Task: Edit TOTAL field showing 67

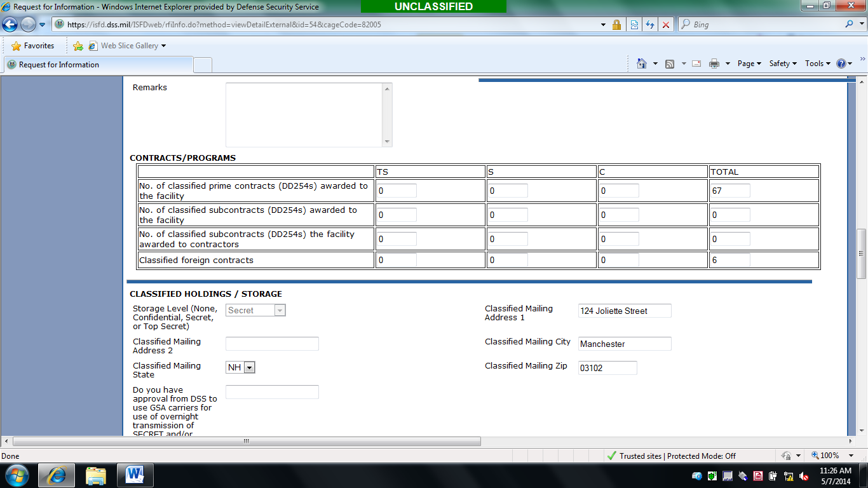Action: tap(730, 191)
